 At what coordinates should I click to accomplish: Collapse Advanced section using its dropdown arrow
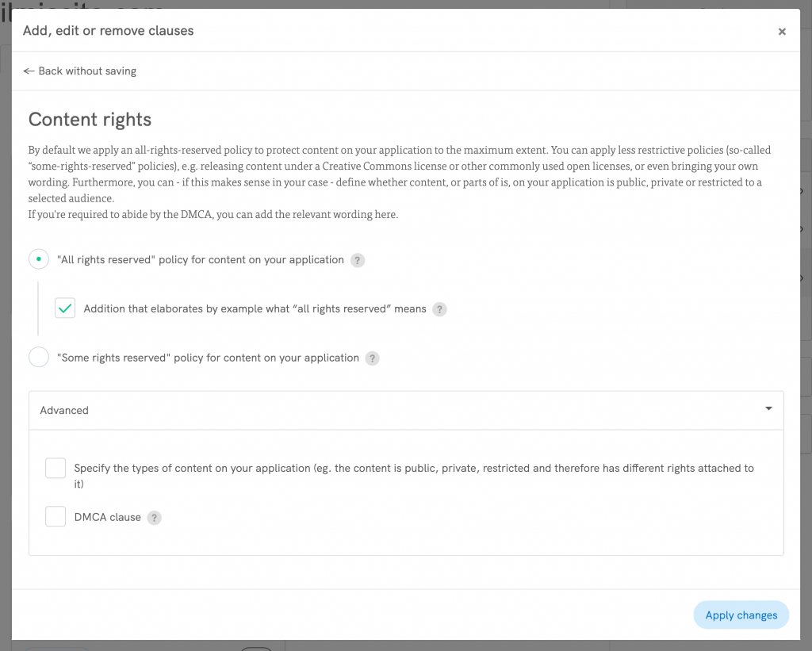[x=768, y=408]
